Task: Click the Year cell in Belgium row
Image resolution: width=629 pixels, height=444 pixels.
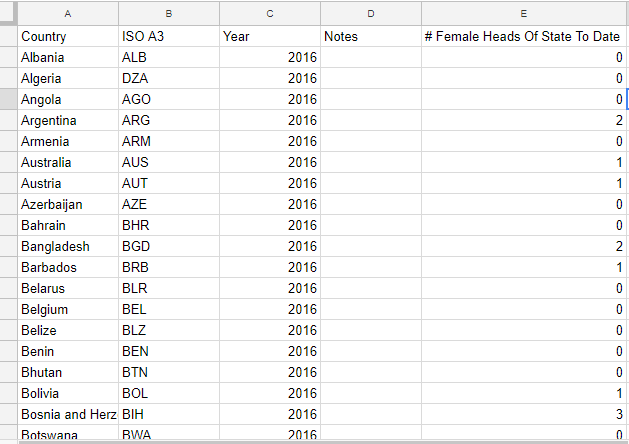Action: click(270, 309)
